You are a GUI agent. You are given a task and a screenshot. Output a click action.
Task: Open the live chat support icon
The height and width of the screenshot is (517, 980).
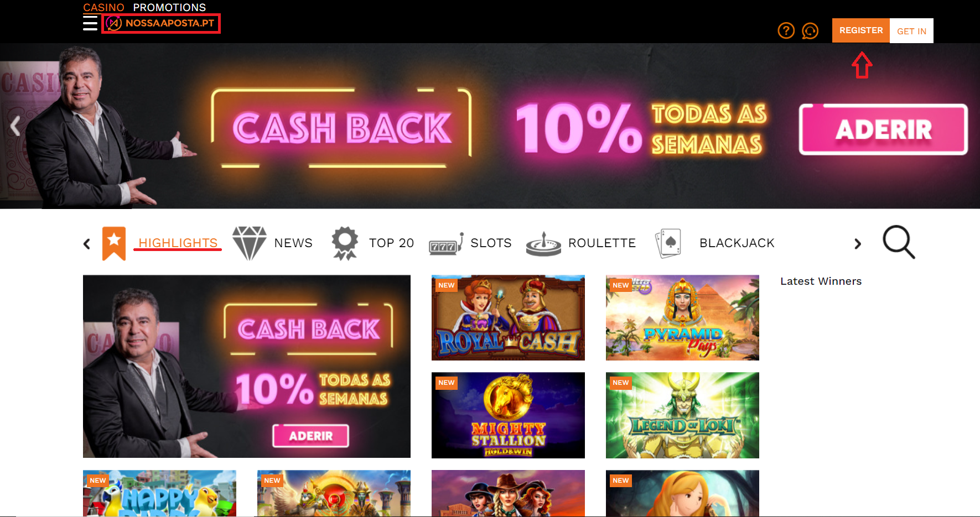810,30
